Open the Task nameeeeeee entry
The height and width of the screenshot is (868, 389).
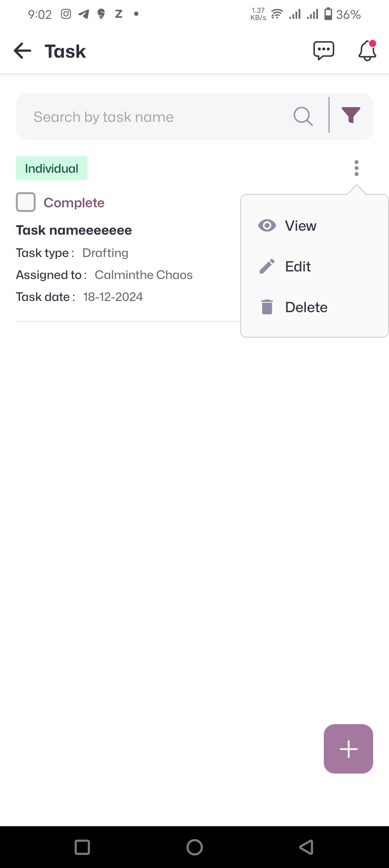click(74, 230)
